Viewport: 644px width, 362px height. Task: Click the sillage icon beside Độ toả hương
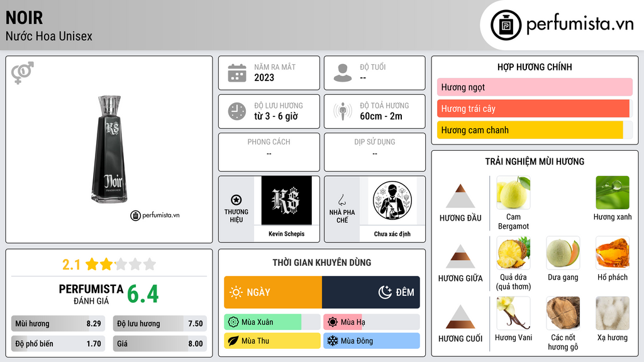(x=343, y=111)
